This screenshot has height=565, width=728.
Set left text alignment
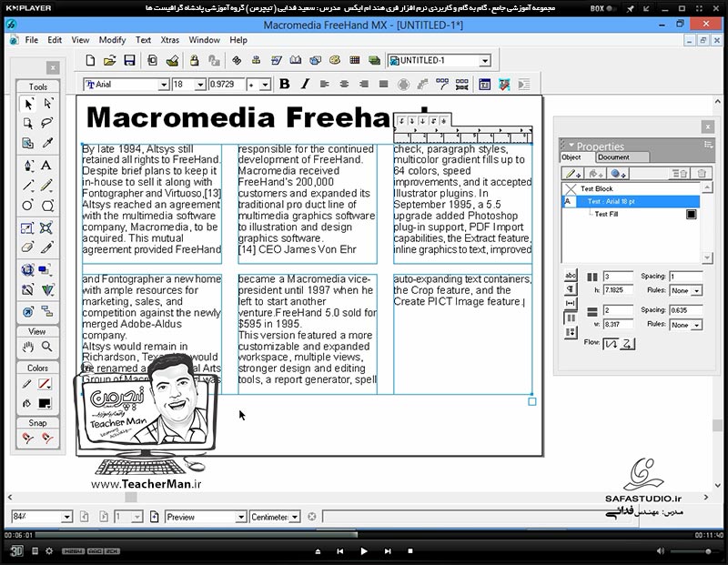tap(325, 84)
